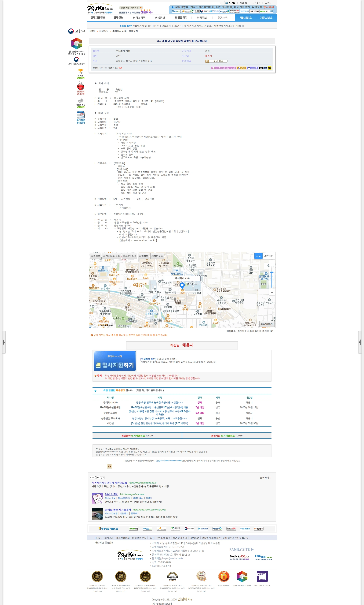The width and height of the screenshot is (364, 605).
Task: Click the 고객센터 link
Action: click(x=256, y=3)
